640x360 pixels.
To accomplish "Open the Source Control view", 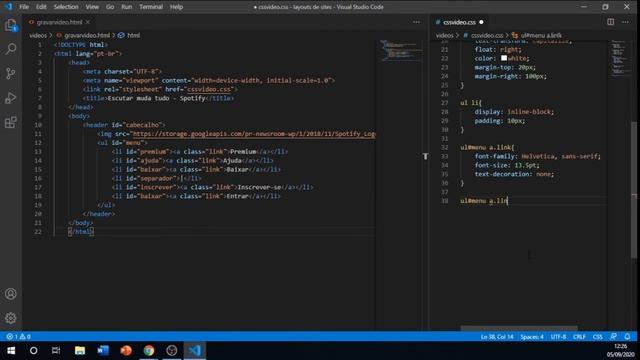I will click(x=11, y=73).
